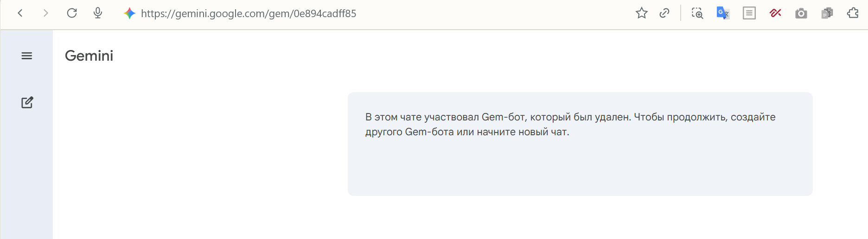Open the Gemini main menu hamburger
868x239 pixels.
pos(27,56)
